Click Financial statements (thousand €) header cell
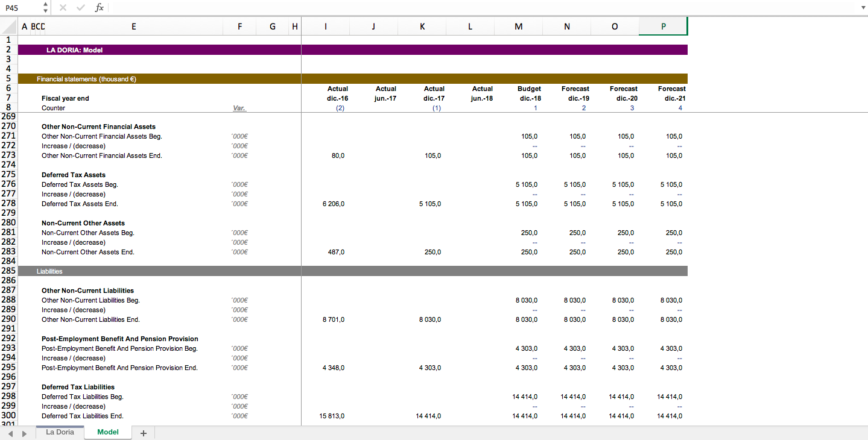Viewport: 868px width, 440px height. click(x=86, y=79)
